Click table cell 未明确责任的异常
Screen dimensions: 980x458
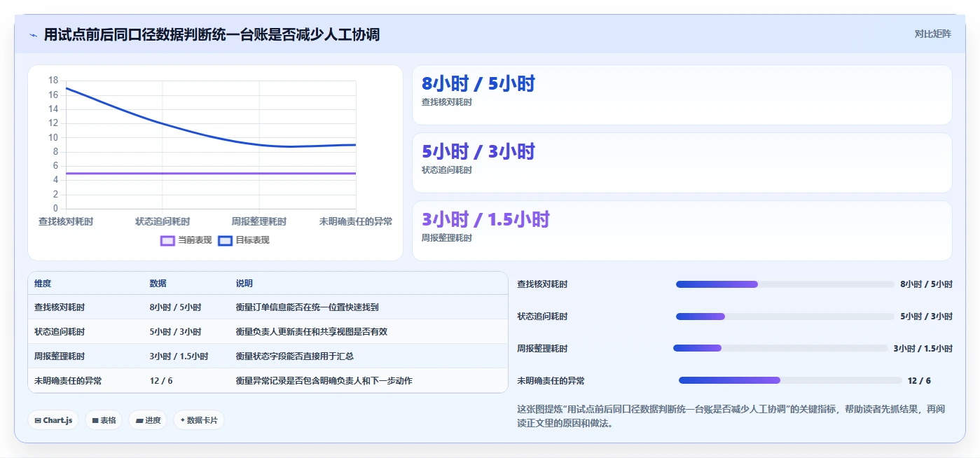(x=68, y=381)
